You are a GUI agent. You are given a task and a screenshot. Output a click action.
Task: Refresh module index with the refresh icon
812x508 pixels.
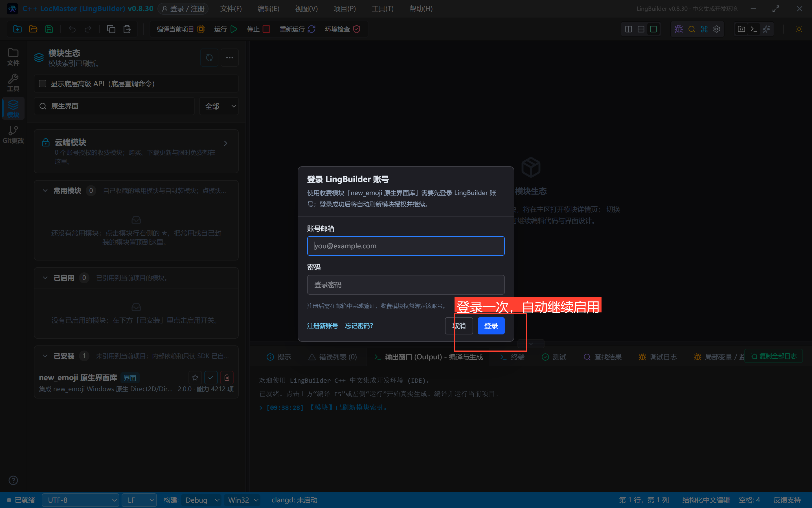click(x=209, y=58)
